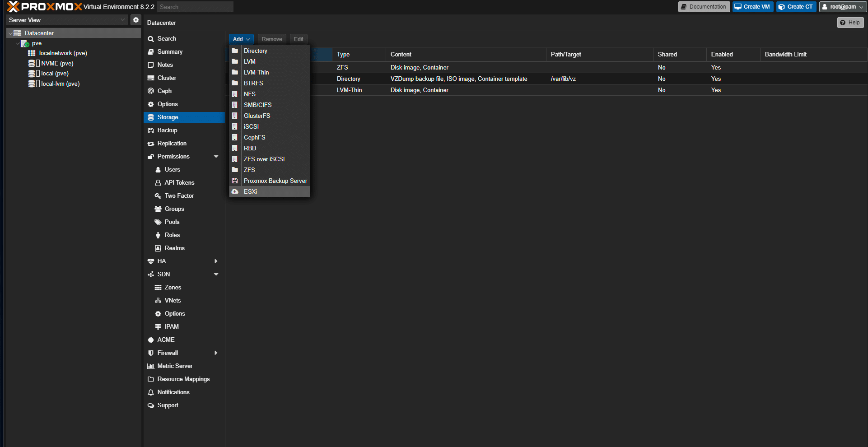Click the IPAM icon under SDN

[x=158, y=327]
